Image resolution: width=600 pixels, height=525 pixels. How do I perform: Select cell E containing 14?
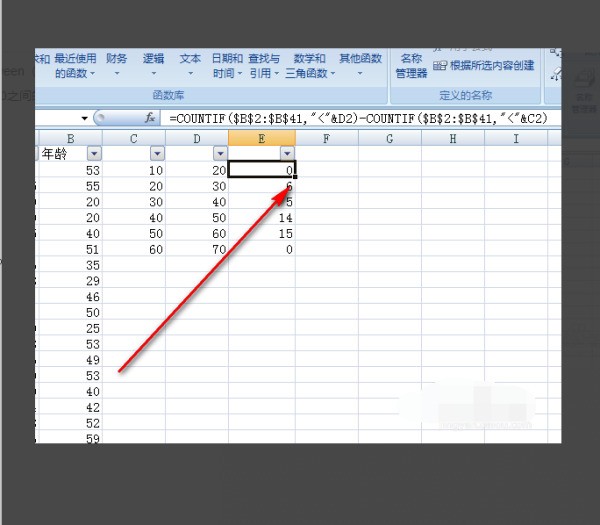pos(262,218)
